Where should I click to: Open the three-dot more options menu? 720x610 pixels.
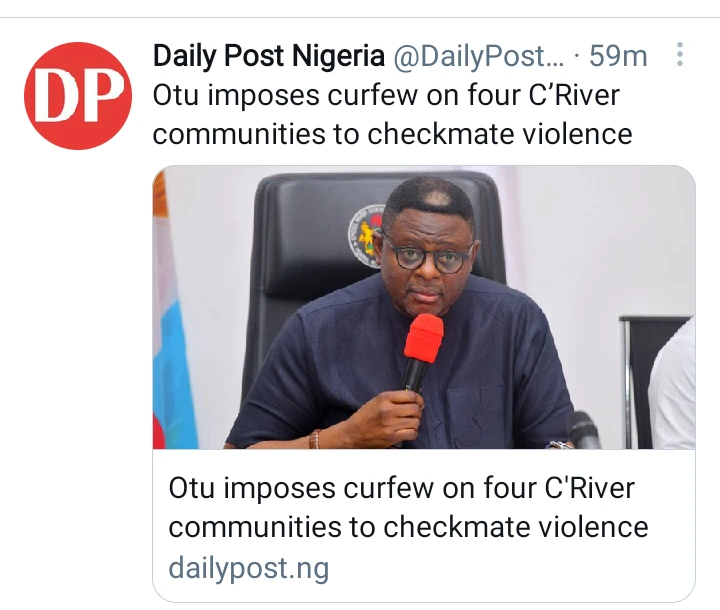pyautogui.click(x=680, y=55)
